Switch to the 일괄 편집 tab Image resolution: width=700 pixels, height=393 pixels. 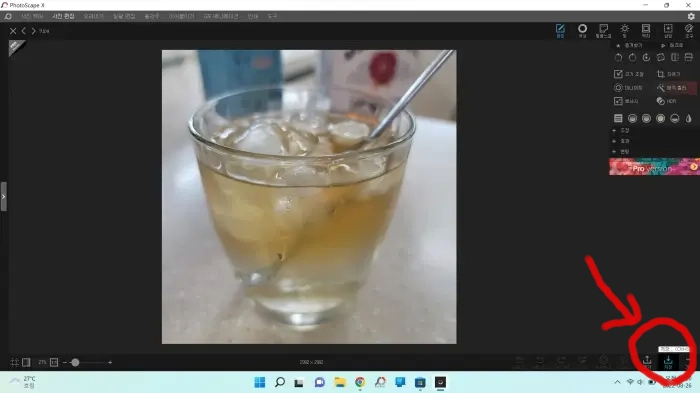click(124, 16)
